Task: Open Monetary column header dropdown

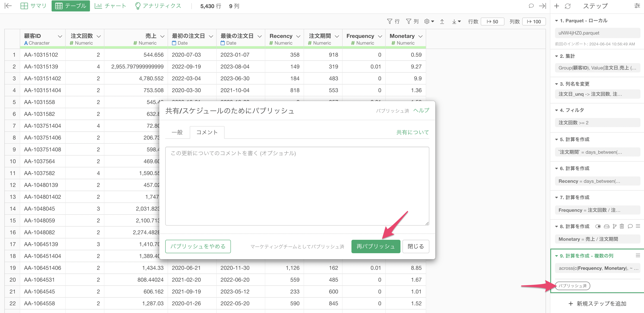Action: pyautogui.click(x=420, y=37)
